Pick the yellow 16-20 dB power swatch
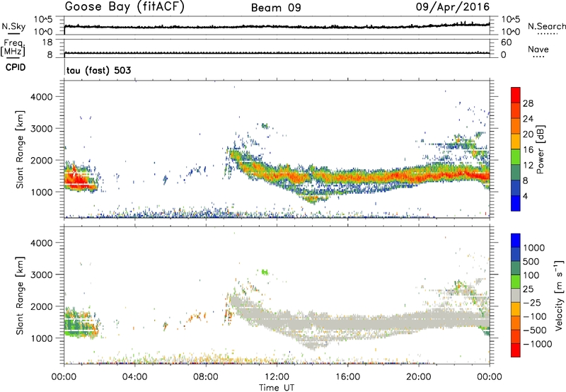The width and height of the screenshot is (566, 392). (x=516, y=142)
